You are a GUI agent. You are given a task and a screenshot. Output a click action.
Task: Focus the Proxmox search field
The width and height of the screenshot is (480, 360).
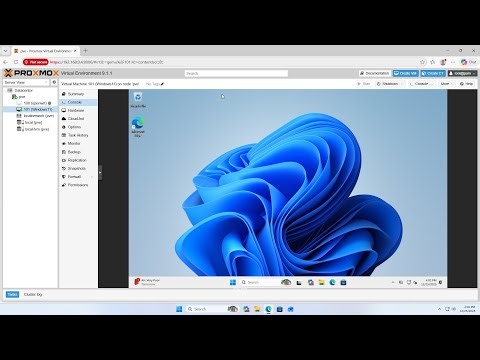pyautogui.click(x=236, y=73)
